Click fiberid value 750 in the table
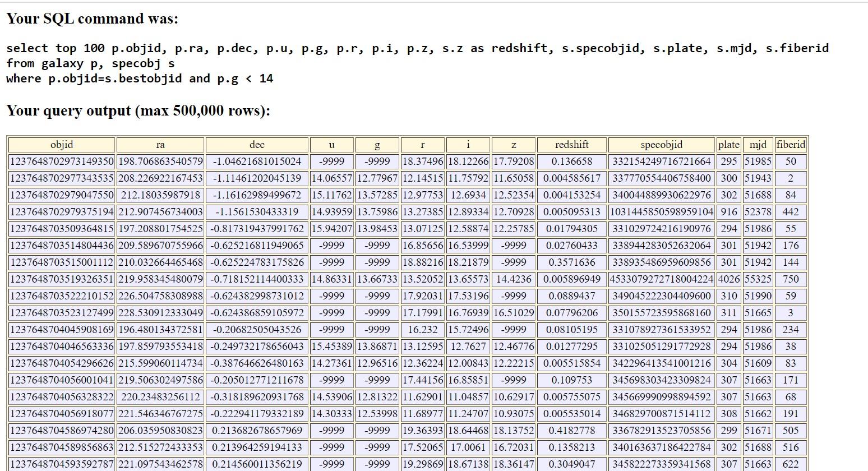868x471 pixels. 790,279
